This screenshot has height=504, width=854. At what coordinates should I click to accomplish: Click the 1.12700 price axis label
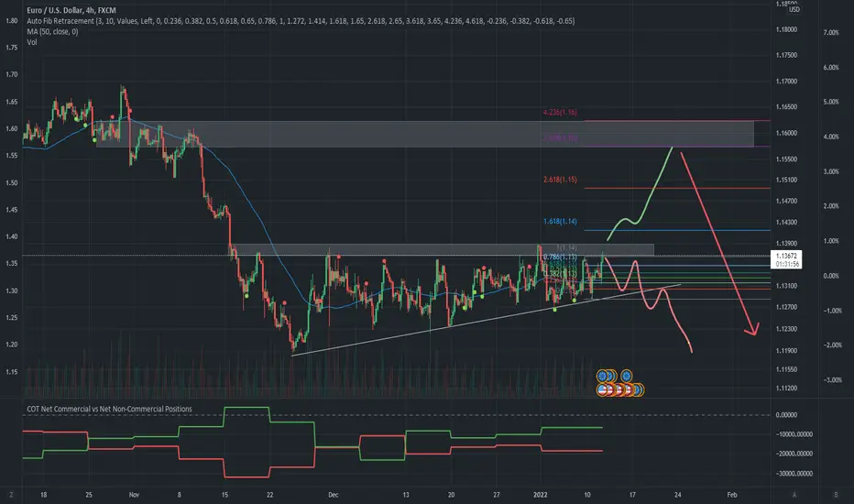[786, 307]
